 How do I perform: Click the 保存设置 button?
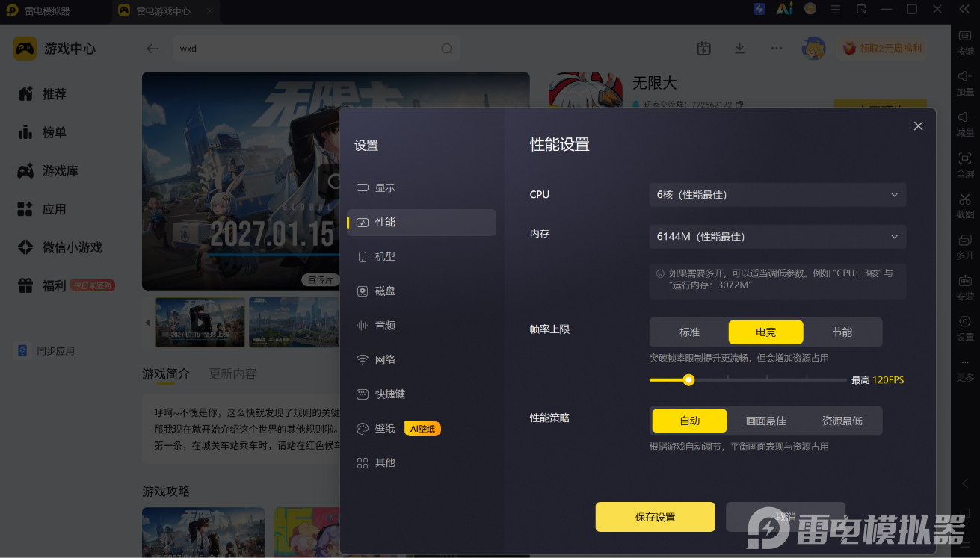(x=655, y=517)
